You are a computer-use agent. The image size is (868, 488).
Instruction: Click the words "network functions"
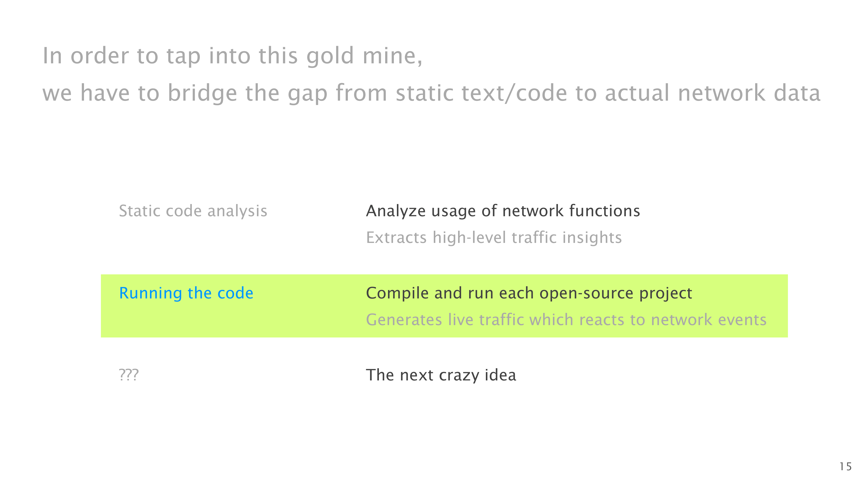(x=571, y=211)
